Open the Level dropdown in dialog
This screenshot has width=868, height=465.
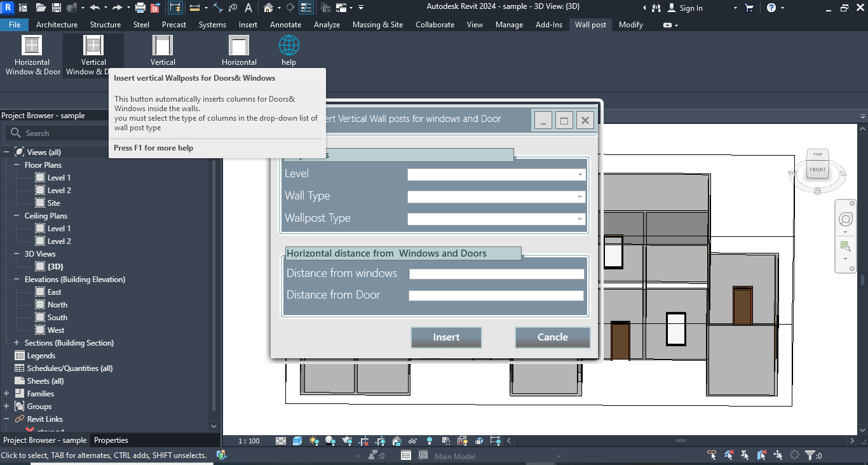point(496,175)
